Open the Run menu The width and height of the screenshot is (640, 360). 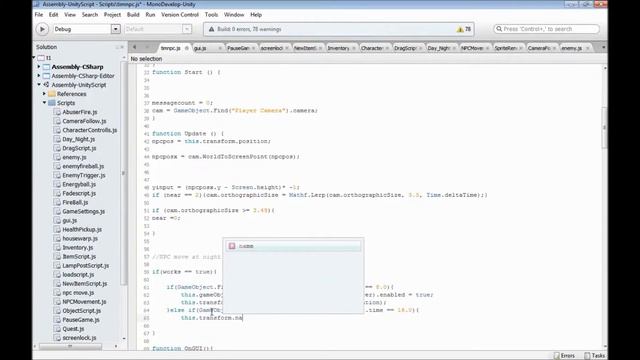point(150,15)
